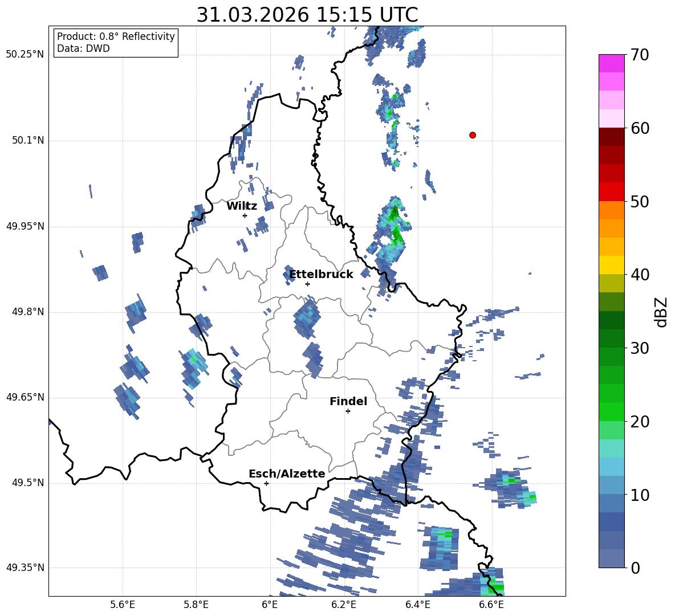Click the 6.6°E longitude label
Image resolution: width=675 pixels, height=616 pixels.
click(491, 605)
